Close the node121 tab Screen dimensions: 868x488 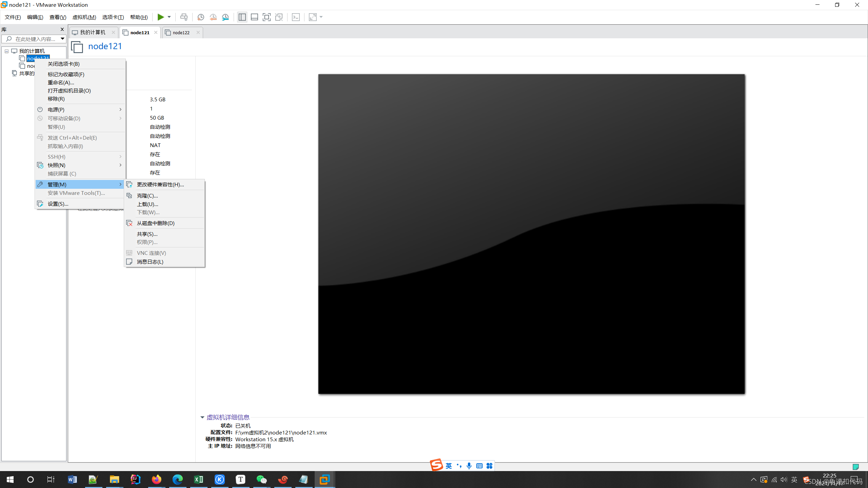(156, 33)
